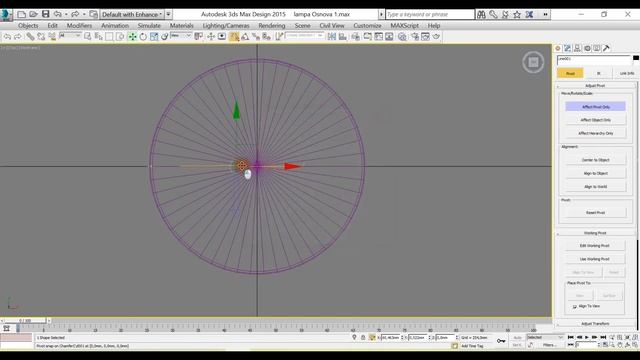Expand the Adjust Transform rollout
The width and height of the screenshot is (640, 360).
[x=595, y=324]
